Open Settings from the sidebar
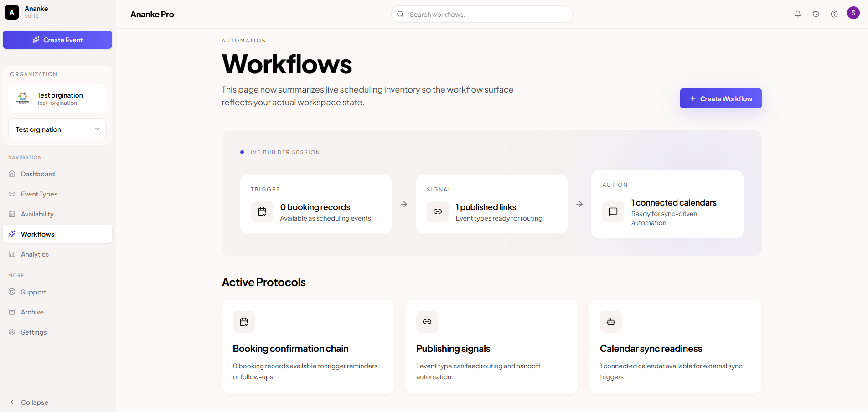Viewport: 868px width, 412px height. coord(57,332)
